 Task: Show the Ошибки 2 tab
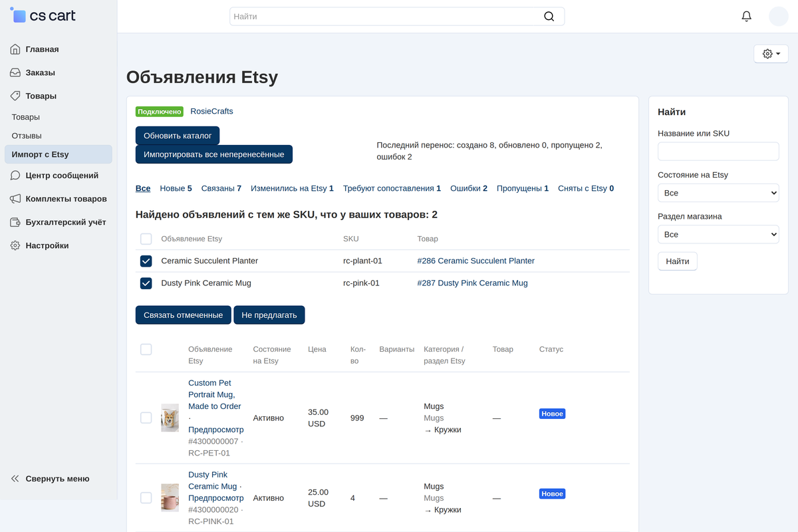[x=469, y=188]
